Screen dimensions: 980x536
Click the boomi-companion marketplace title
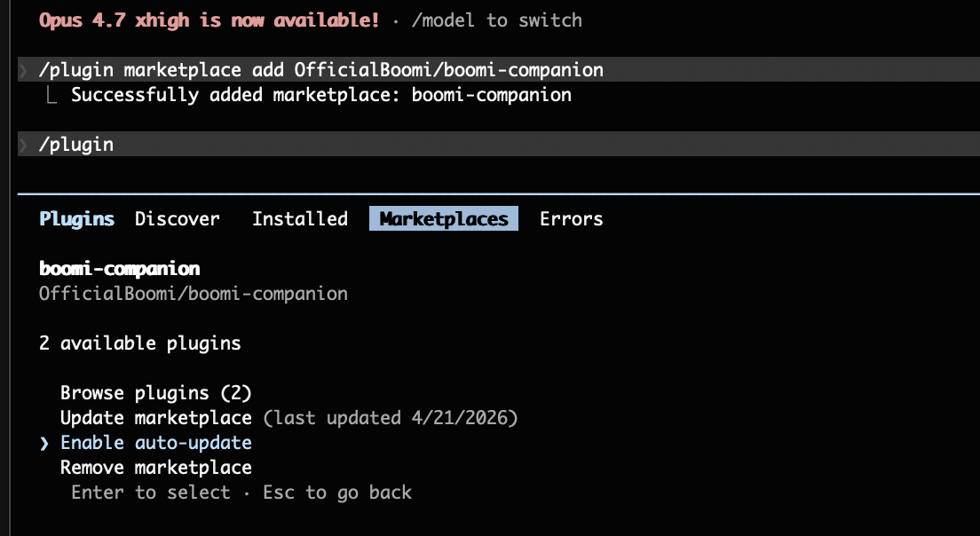pos(119,269)
